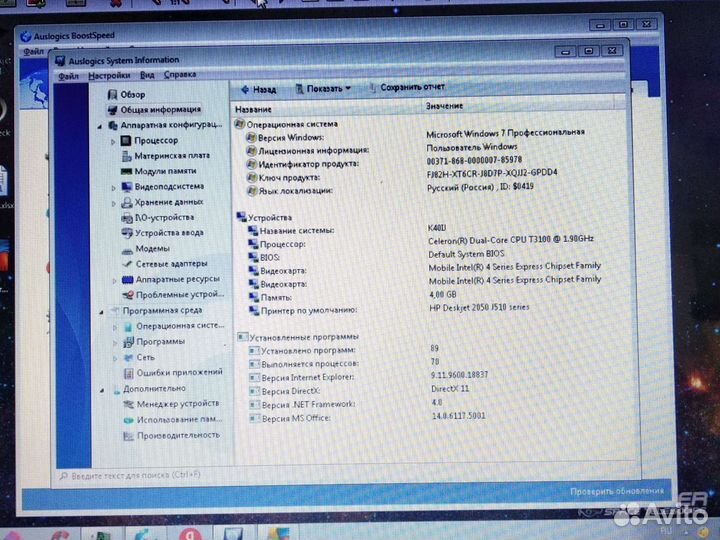Image resolution: width=720 pixels, height=540 pixels.
Task: Expand the Программы tree node
Action: 115,343
